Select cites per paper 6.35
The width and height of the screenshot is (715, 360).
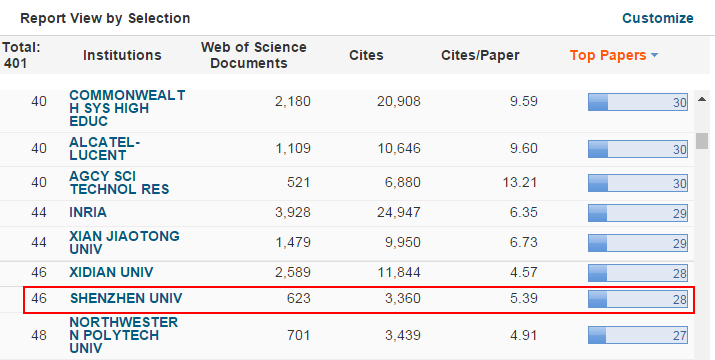click(x=524, y=212)
